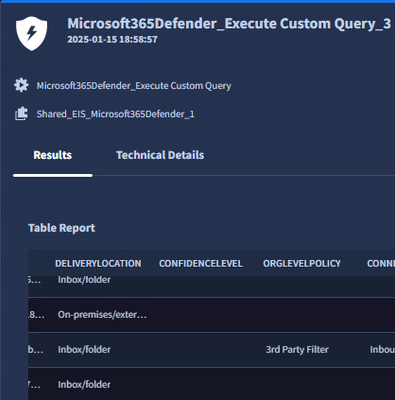The height and width of the screenshot is (400, 395).
Task: Click the Shared_EIS_Microsoft365Defender_1 instance label
Action: (116, 114)
